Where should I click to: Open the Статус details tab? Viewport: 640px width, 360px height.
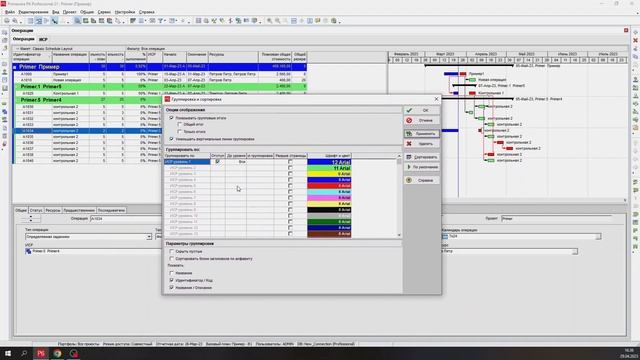coord(36,210)
